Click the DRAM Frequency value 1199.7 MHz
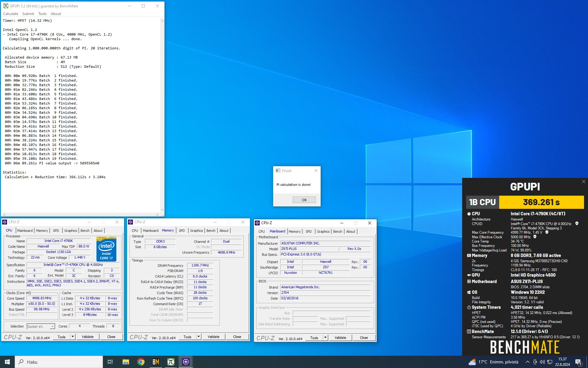 [200, 266]
